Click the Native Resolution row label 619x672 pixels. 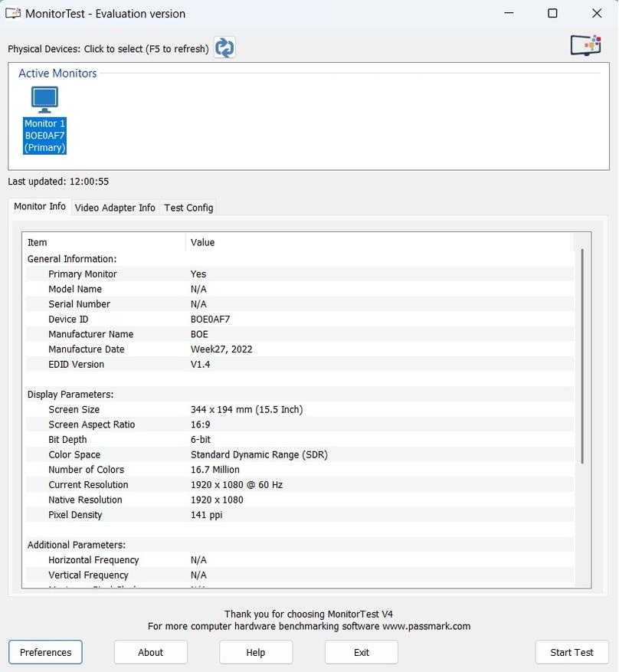[x=85, y=500]
